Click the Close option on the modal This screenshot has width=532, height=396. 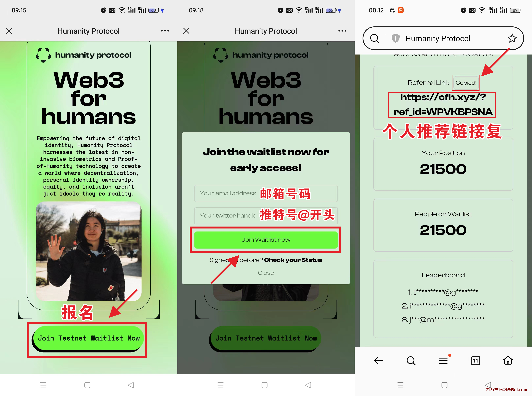click(266, 273)
